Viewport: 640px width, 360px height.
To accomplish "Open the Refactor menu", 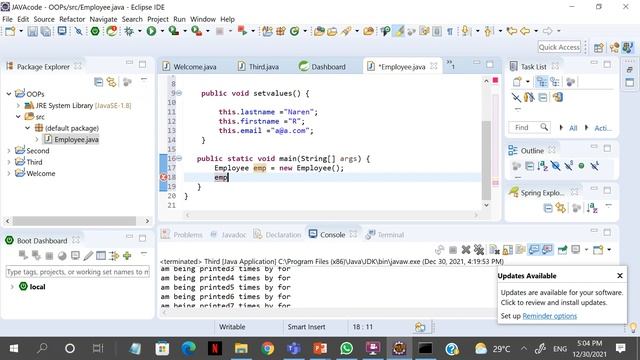I will 72,19.
